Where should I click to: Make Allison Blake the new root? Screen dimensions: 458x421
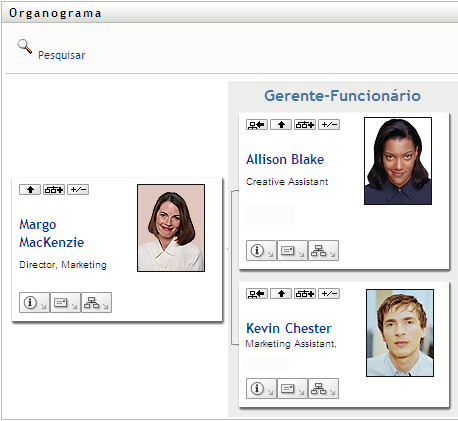(257, 125)
